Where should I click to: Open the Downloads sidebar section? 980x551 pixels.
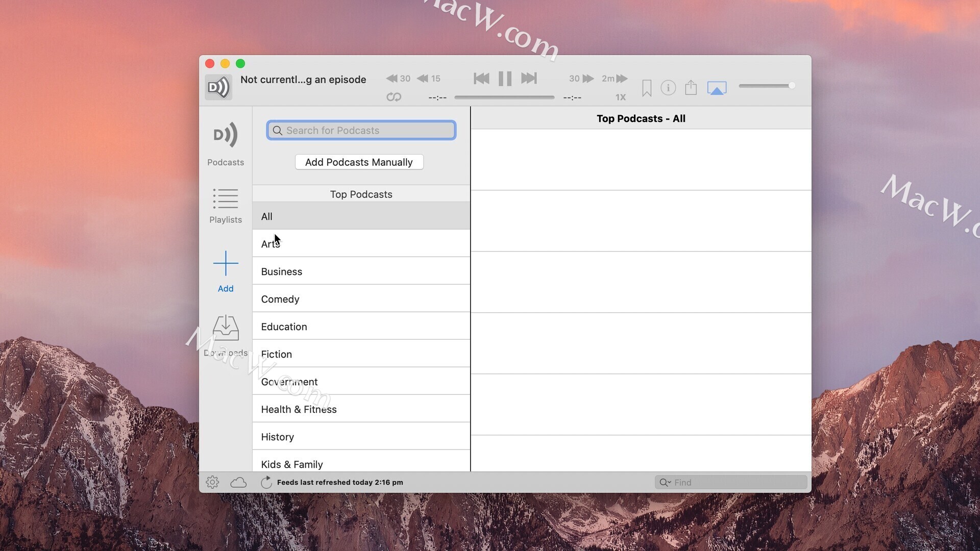[226, 336]
